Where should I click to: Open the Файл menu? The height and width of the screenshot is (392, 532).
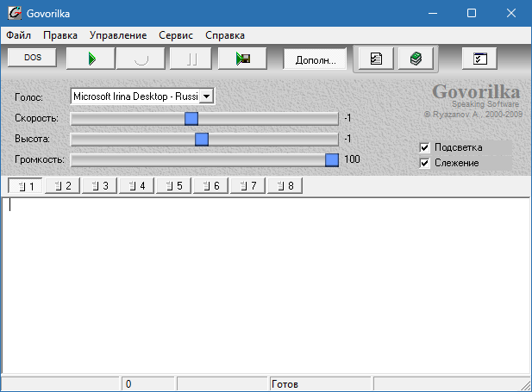pyautogui.click(x=19, y=35)
